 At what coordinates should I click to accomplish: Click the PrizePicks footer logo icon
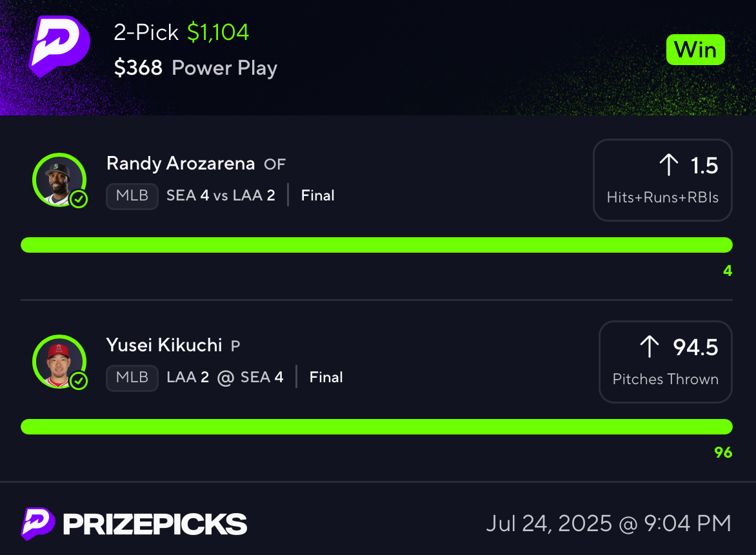point(37,523)
